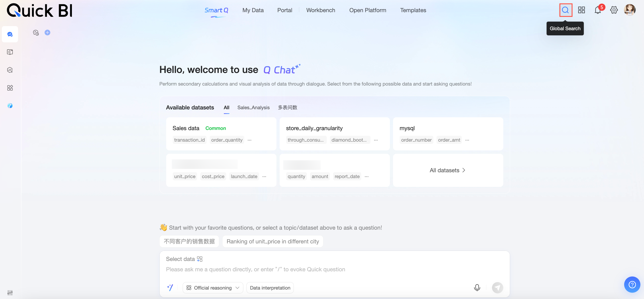
Task: Click the microphone voice input icon
Action: coord(477,288)
